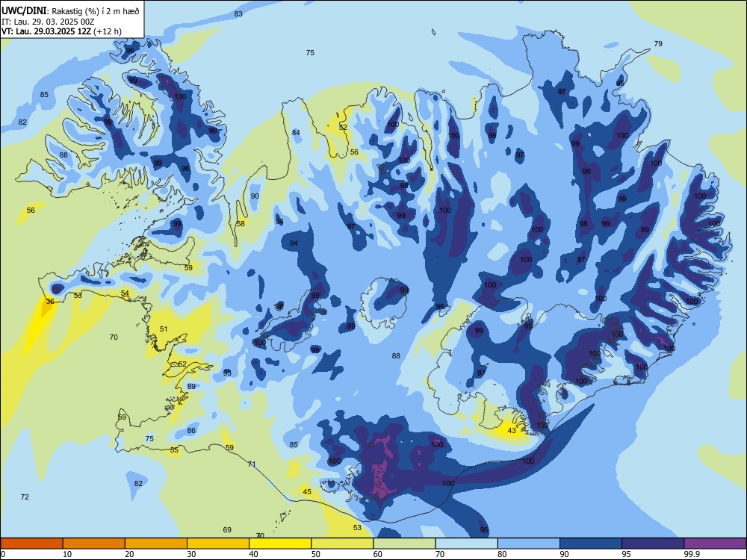Click the 20–30 legend color swatch
Screen dimensions: 747x560
(156, 544)
